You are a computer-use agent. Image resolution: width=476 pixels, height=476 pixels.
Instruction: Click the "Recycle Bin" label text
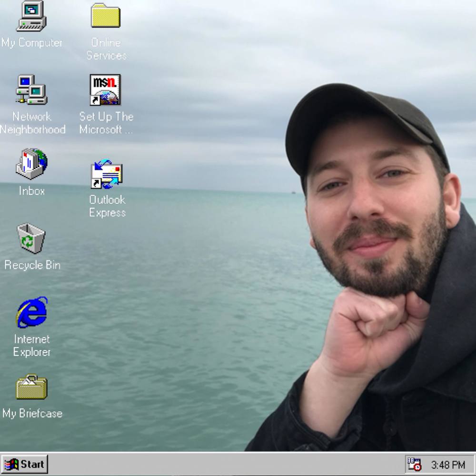tap(32, 265)
